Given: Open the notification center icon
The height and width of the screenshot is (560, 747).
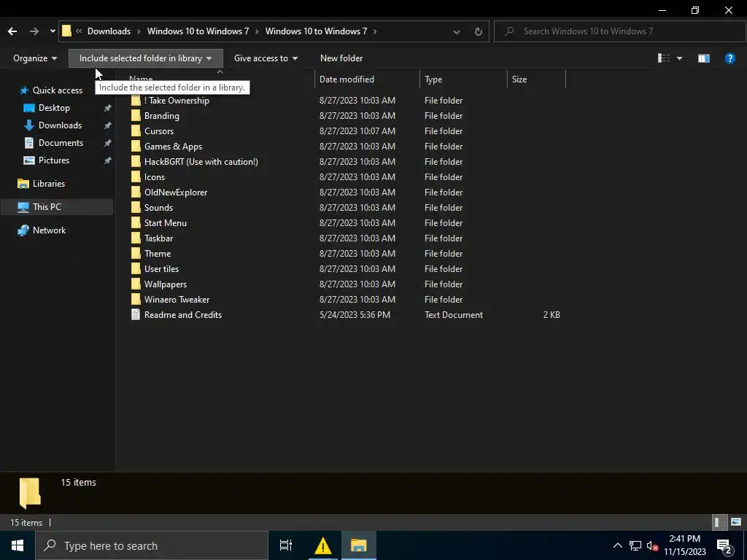Looking at the screenshot, I should [x=724, y=546].
